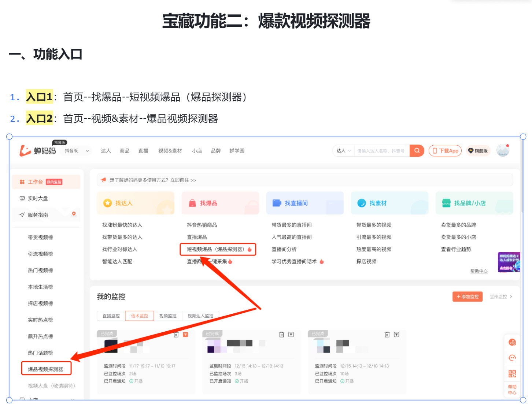Image resolution: width=532 pixels, height=414 pixels.
Task: Open the user avatar in the header
Action: point(503,150)
